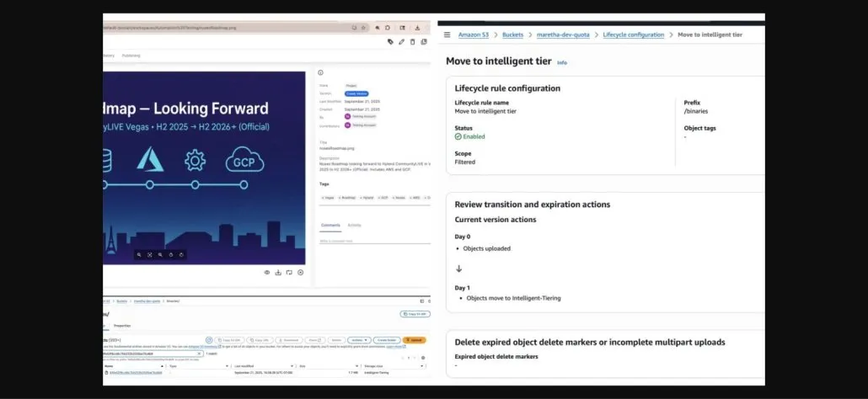Viewport: 868px width, 399px height.
Task: Click Buckets breadcrumb in lower S3 pane
Action: (122, 301)
